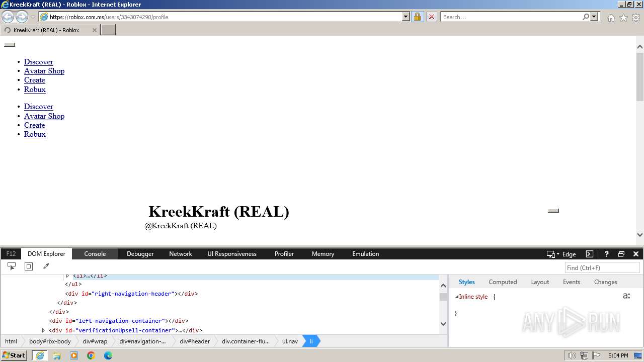644x362 pixels.
Task: Open a new blank tab
Action: (108, 30)
